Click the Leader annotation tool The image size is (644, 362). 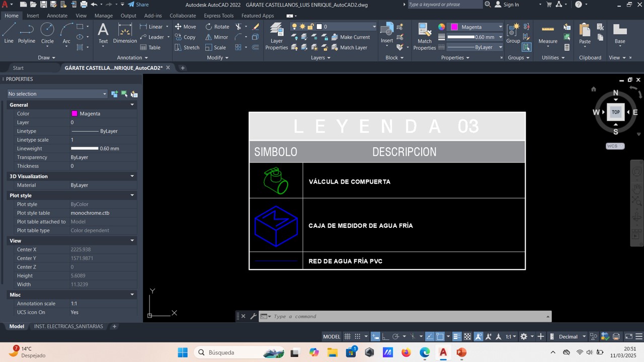click(x=152, y=37)
